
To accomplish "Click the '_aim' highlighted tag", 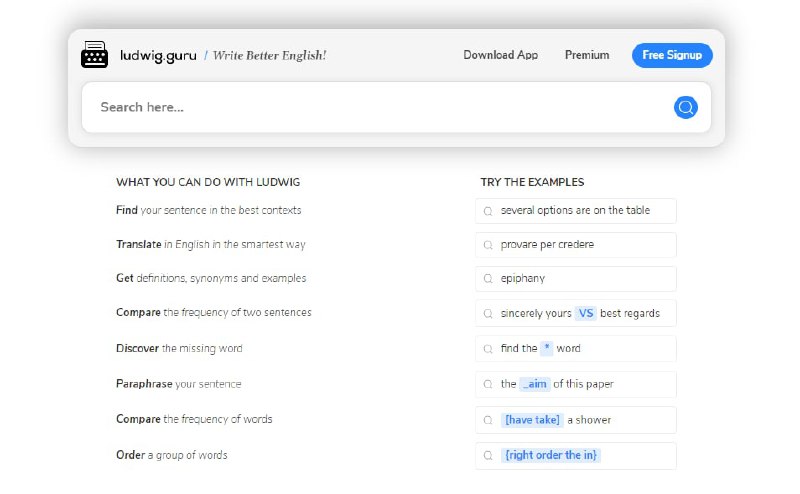I will [x=535, y=384].
